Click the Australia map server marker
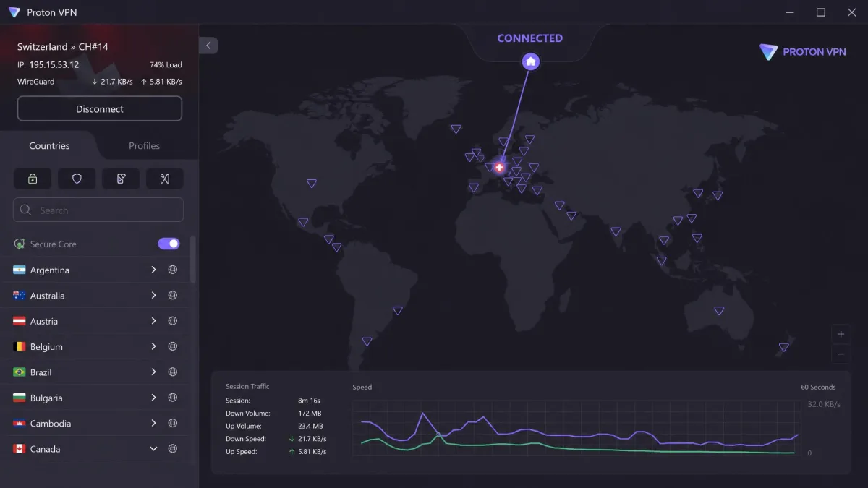Screen dimensions: 868x488 719,311
